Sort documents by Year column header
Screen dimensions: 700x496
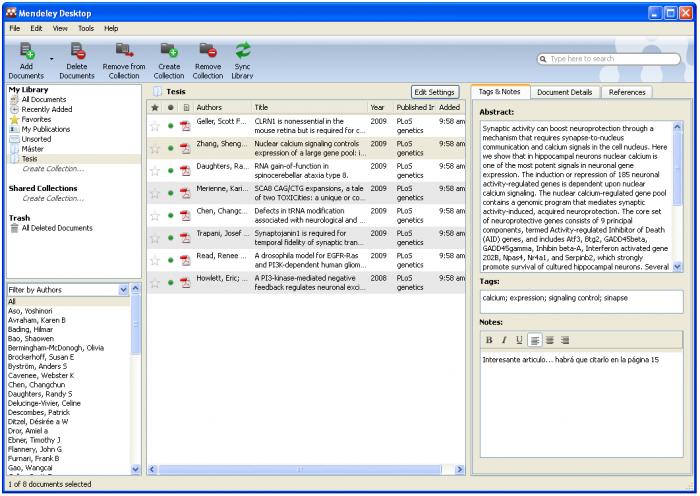[x=380, y=107]
